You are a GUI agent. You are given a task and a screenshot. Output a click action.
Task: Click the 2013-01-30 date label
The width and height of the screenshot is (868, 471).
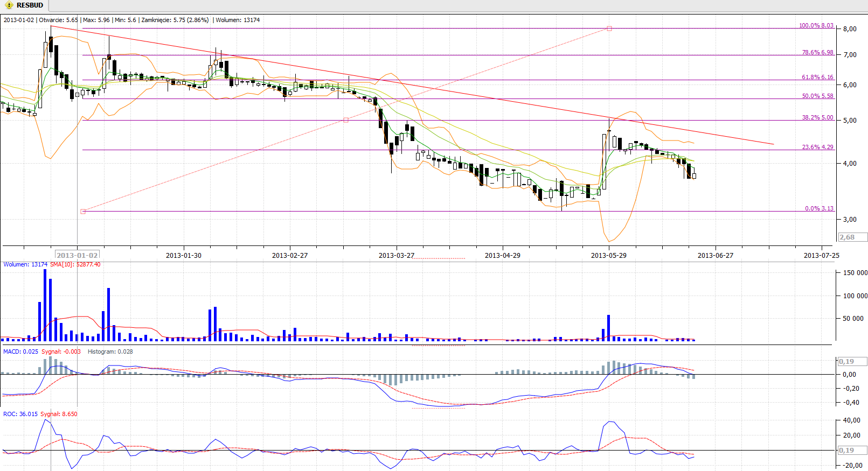(184, 255)
